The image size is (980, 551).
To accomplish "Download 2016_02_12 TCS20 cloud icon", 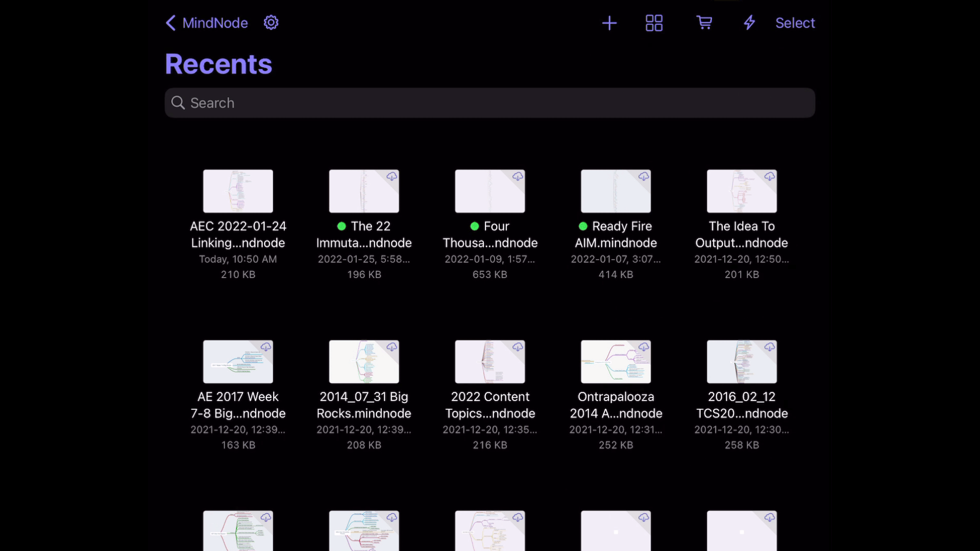I will pyautogui.click(x=770, y=347).
